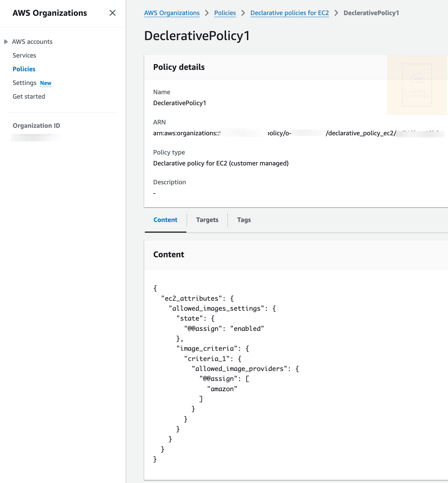Image resolution: width=448 pixels, height=483 pixels.
Task: Click the "@@assign": "enabled" line
Action: pos(224,329)
